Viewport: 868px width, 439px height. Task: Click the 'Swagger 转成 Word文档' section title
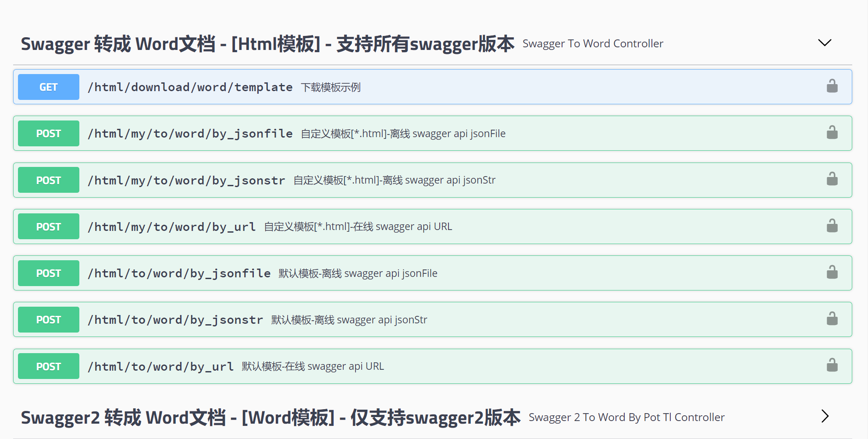tap(267, 44)
